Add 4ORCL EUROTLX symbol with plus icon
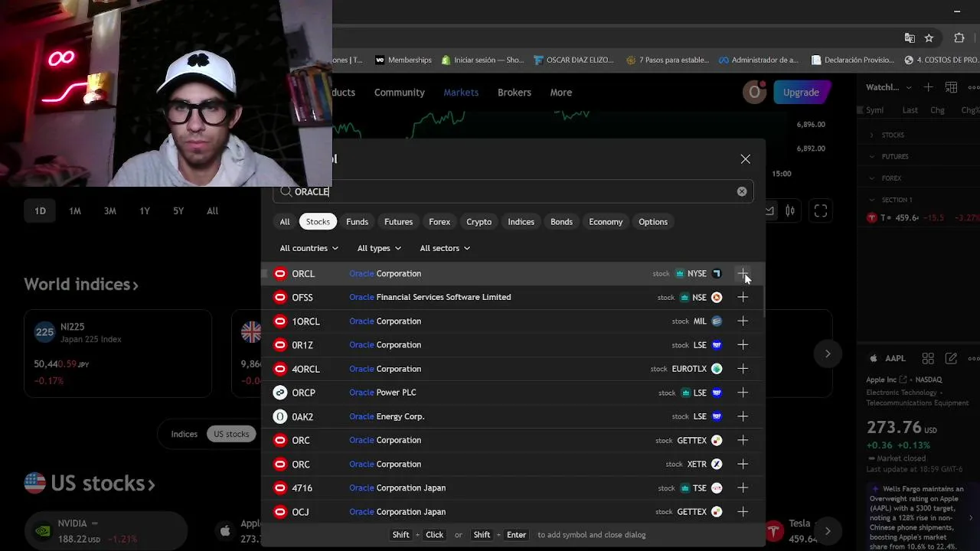Viewport: 980px width, 551px height. [x=743, y=369]
